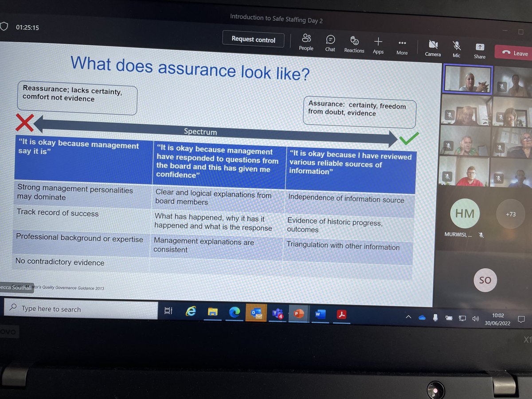Select the red-shirt participant's video tile
532x399 pixels.
[465, 172]
